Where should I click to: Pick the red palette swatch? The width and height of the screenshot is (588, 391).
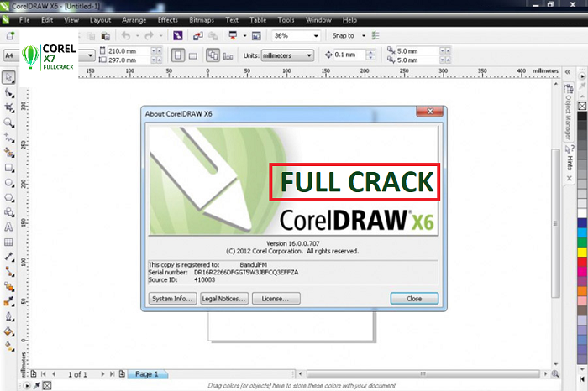click(x=582, y=262)
